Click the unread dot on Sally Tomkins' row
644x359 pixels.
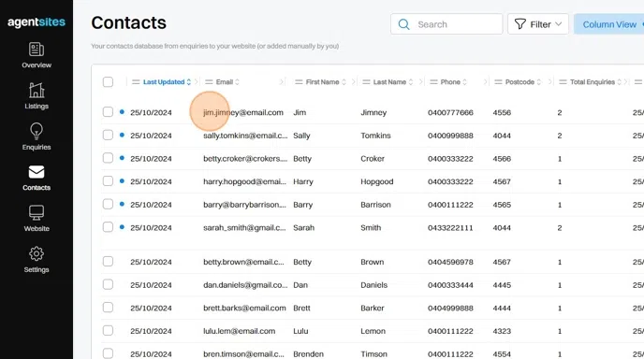tap(122, 135)
